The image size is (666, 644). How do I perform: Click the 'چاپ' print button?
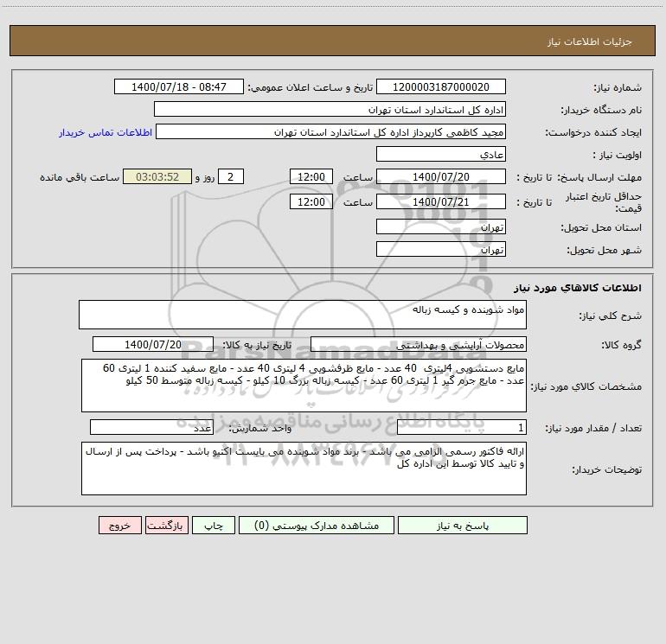pyautogui.click(x=214, y=525)
